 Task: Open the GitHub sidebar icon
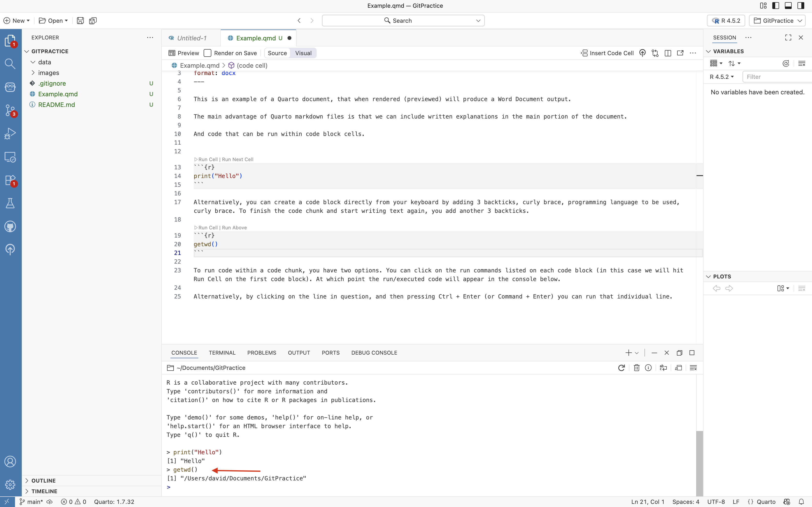point(10,227)
